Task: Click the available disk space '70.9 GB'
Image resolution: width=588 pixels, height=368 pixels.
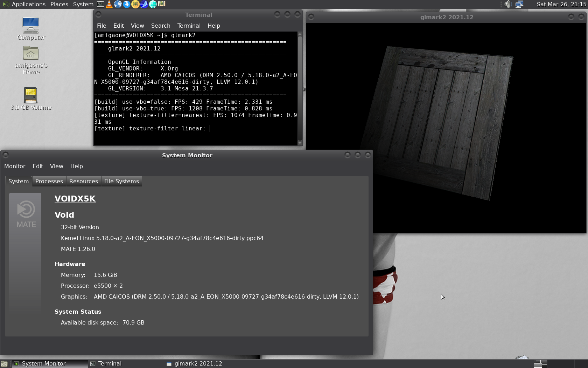Action: 133,322
